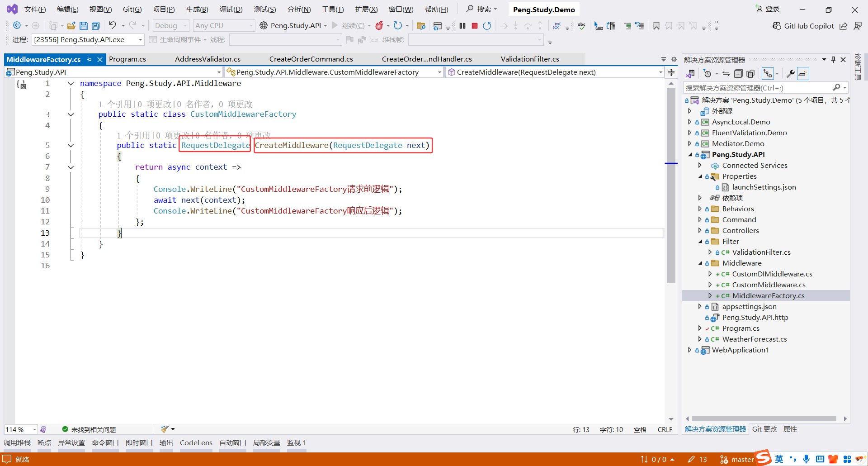Toggle Track Active Item view button
The image size is (868, 466).
pos(768,73)
